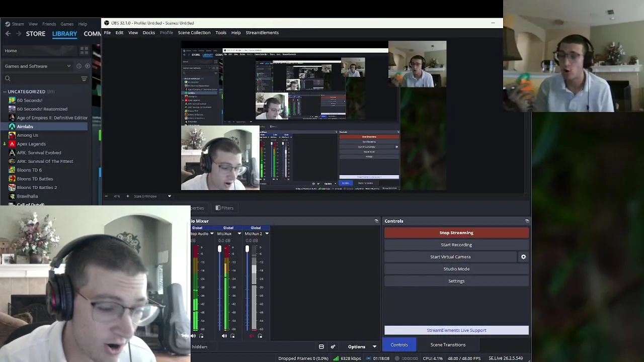This screenshot has height=362, width=644.
Task: Select Bloons TD 6 in library
Action: 29,170
